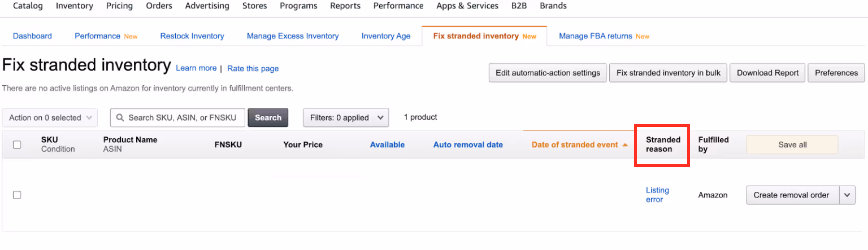868x250 pixels.
Task: Open the Inventory menu
Action: (x=74, y=6)
